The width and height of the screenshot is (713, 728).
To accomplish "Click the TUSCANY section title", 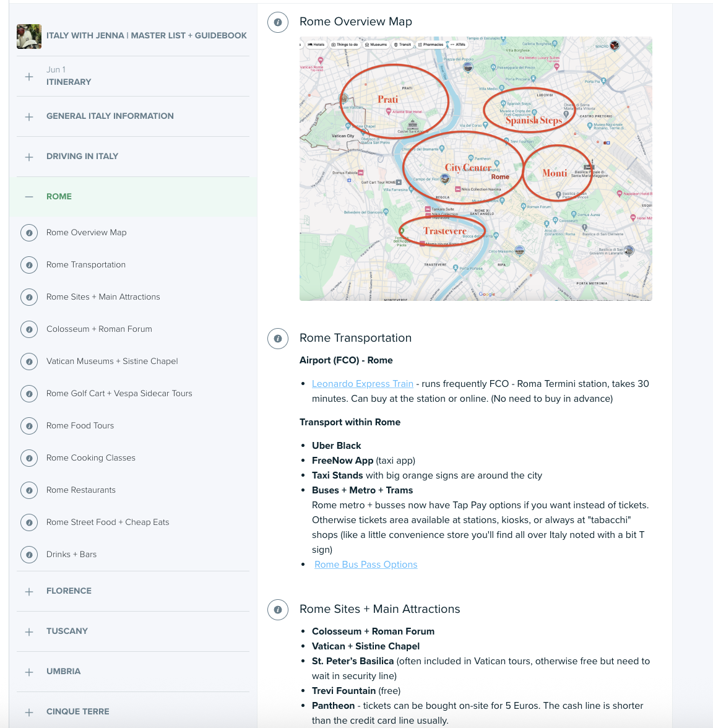I will pyautogui.click(x=67, y=631).
